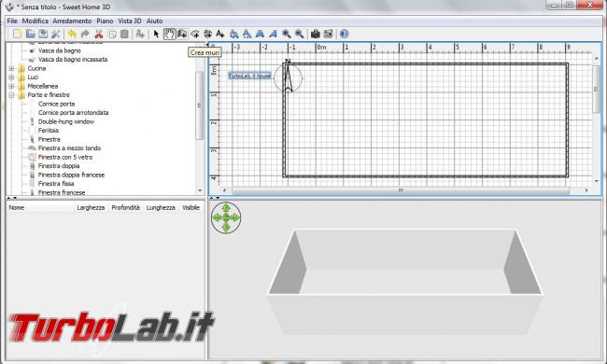Open the Vista 3D menu
The height and width of the screenshot is (364, 607).
pyautogui.click(x=130, y=21)
